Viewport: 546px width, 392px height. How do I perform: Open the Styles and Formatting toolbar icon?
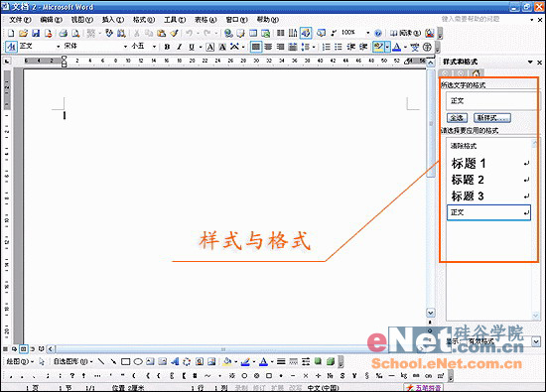pos(11,46)
